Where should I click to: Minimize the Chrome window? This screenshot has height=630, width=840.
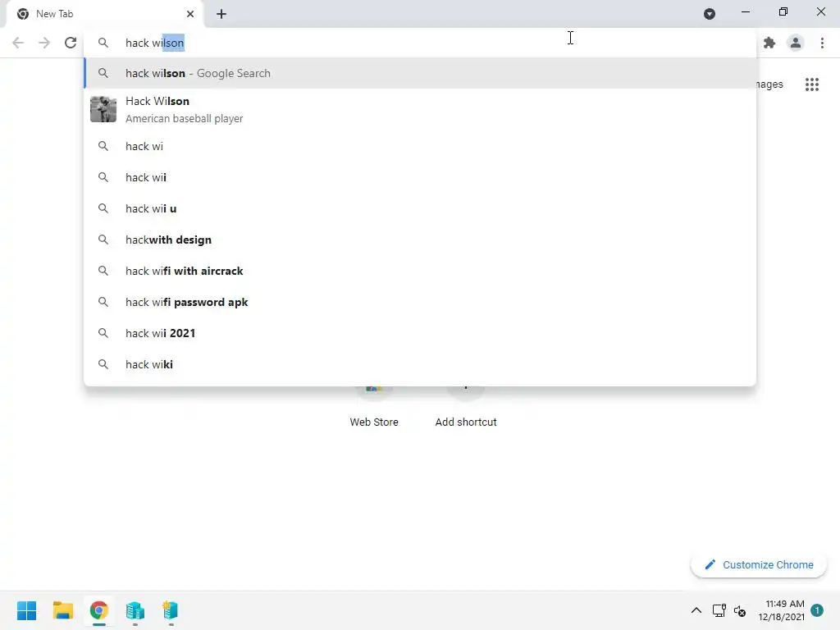click(746, 11)
